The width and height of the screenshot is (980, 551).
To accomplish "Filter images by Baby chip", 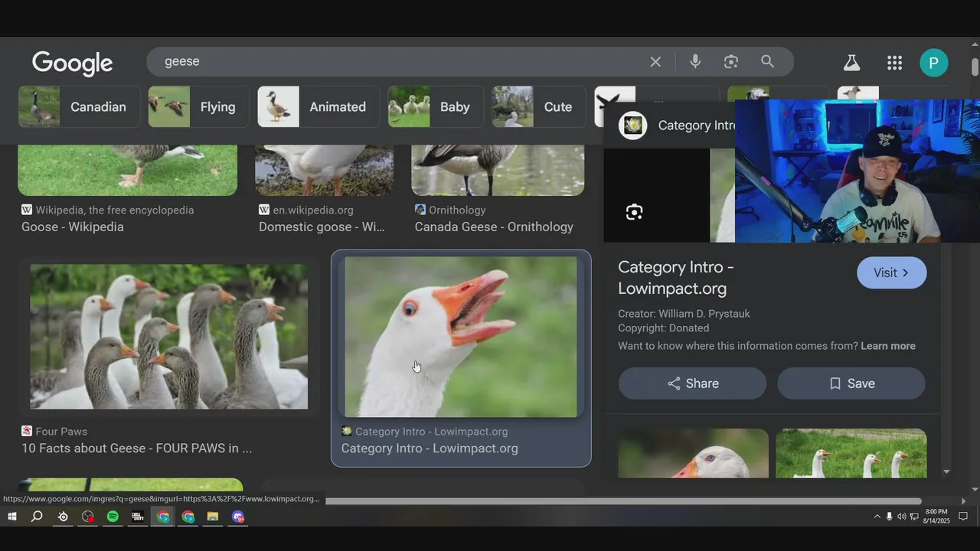I will point(435,106).
